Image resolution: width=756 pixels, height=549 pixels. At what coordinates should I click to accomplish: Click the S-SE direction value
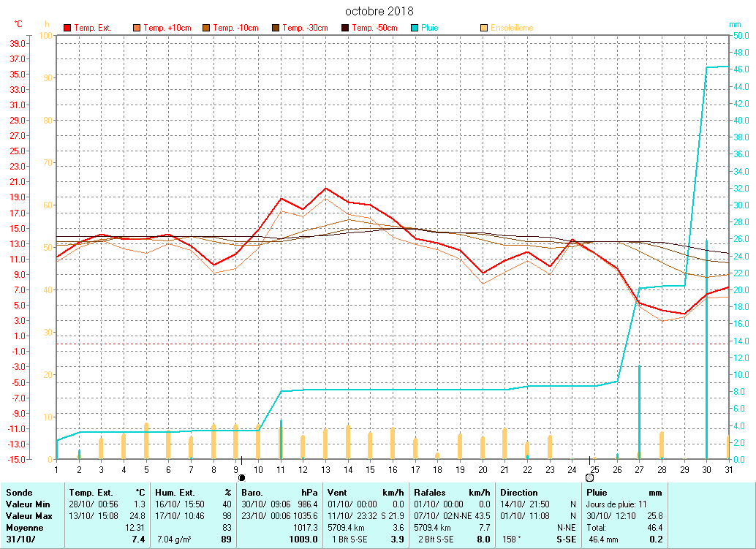[566, 539]
